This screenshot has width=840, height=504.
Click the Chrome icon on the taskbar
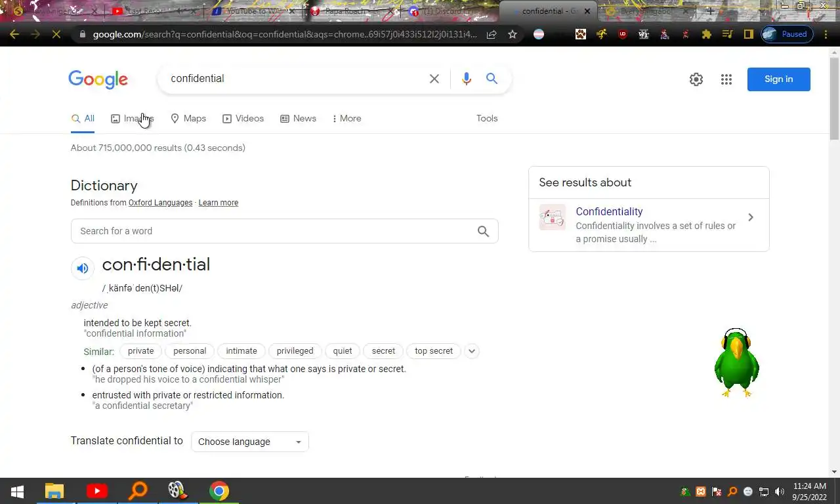219,491
